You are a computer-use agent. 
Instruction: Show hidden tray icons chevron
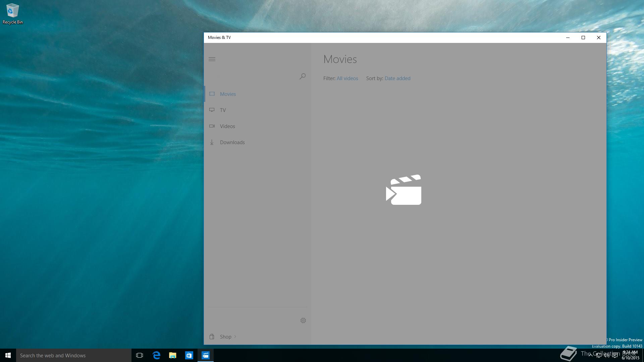click(x=590, y=356)
